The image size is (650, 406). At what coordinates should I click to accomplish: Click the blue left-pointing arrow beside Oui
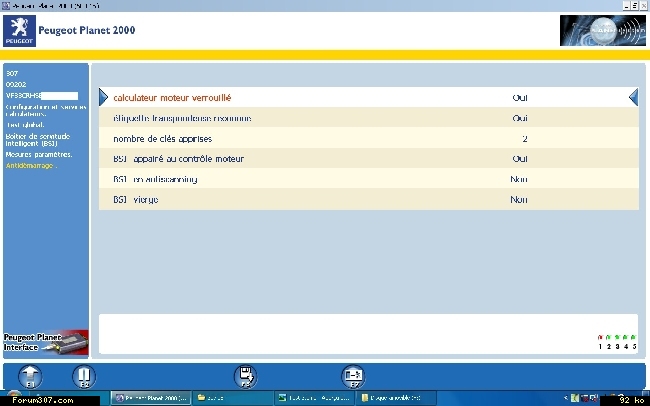(633, 97)
